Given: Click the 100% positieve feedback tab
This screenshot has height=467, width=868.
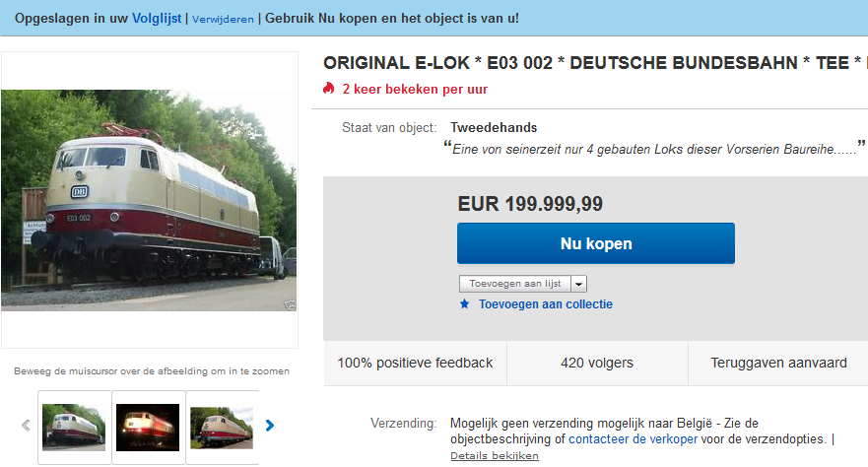Looking at the screenshot, I should click(415, 363).
